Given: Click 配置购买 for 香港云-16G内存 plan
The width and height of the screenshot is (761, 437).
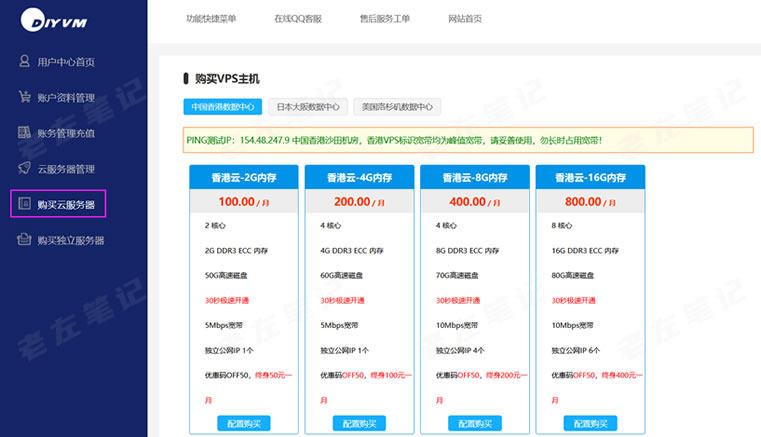Looking at the screenshot, I should [x=591, y=424].
